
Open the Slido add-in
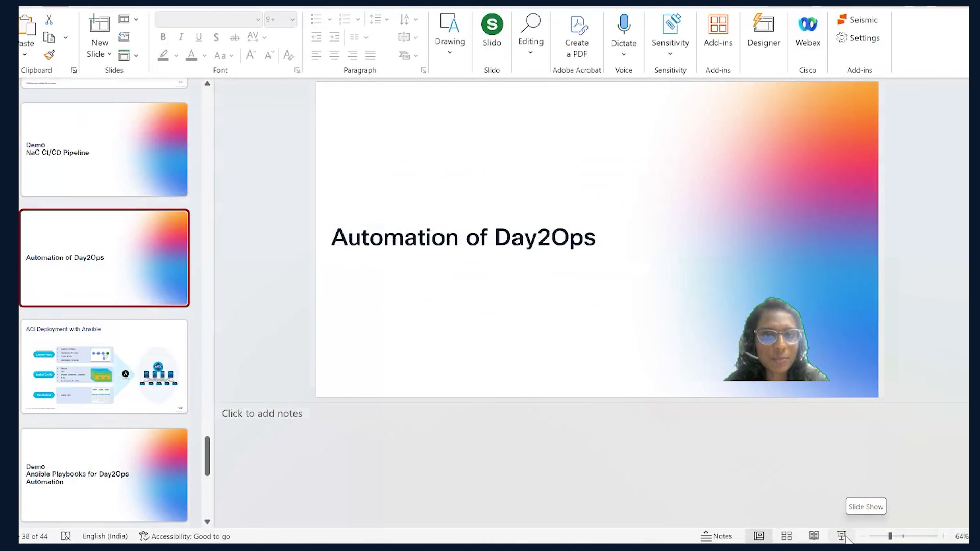[x=492, y=31]
